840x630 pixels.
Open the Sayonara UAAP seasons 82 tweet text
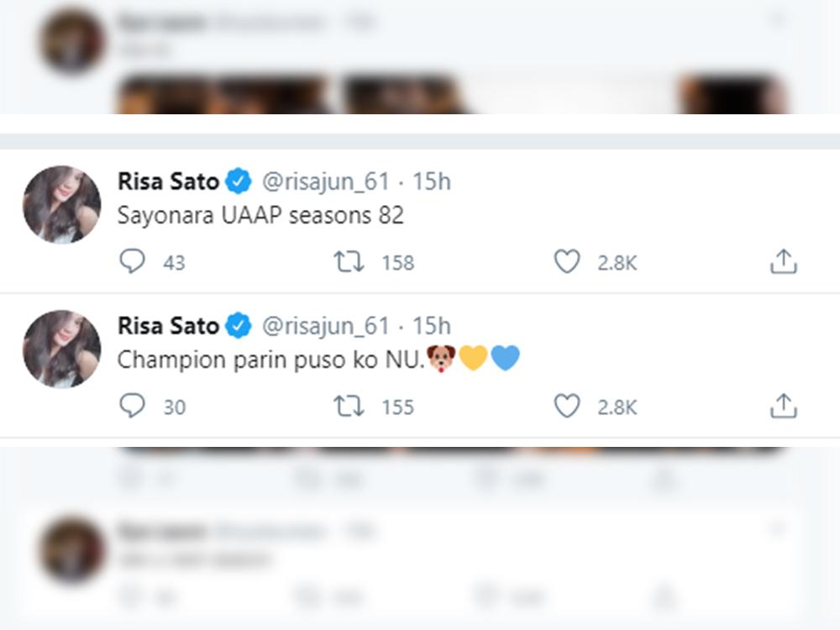(x=260, y=216)
